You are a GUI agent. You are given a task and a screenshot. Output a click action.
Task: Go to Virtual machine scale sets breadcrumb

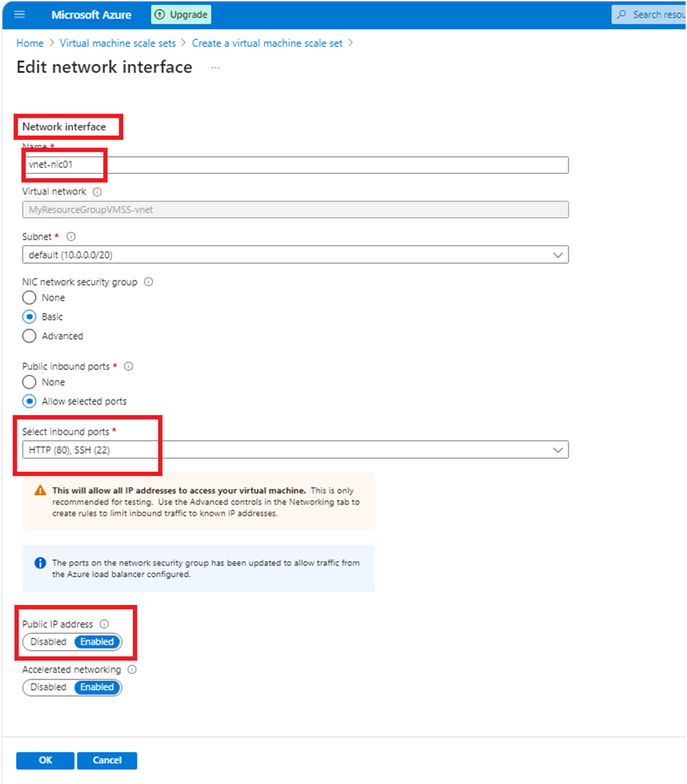click(118, 43)
